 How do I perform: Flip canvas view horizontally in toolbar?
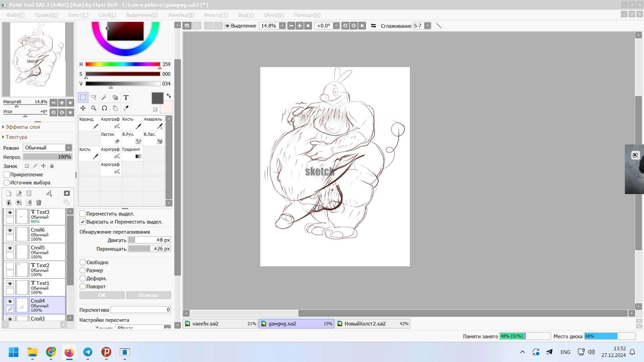coord(373,26)
